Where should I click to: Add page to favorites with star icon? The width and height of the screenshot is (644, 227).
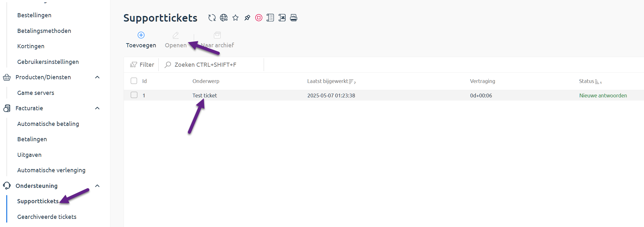point(235,18)
